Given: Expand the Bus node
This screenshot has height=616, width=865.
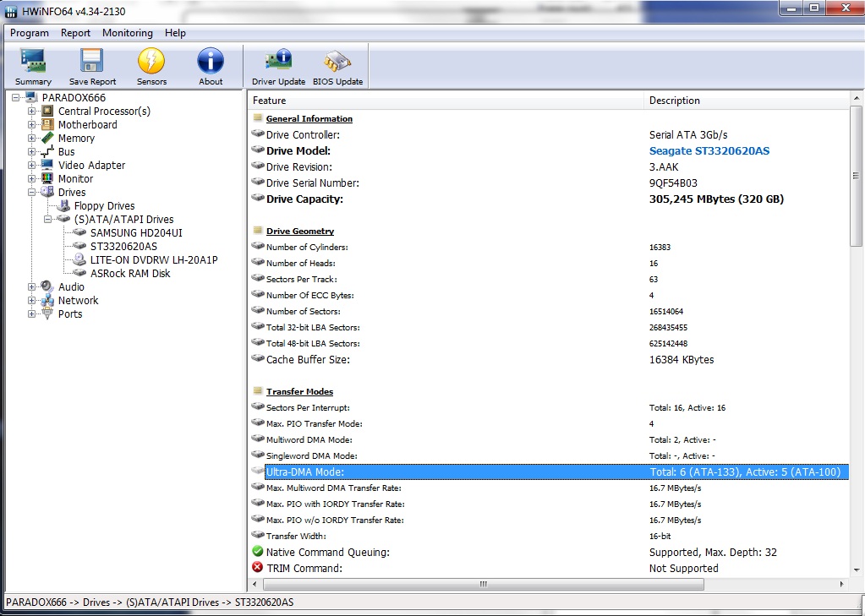Looking at the screenshot, I should point(31,151).
